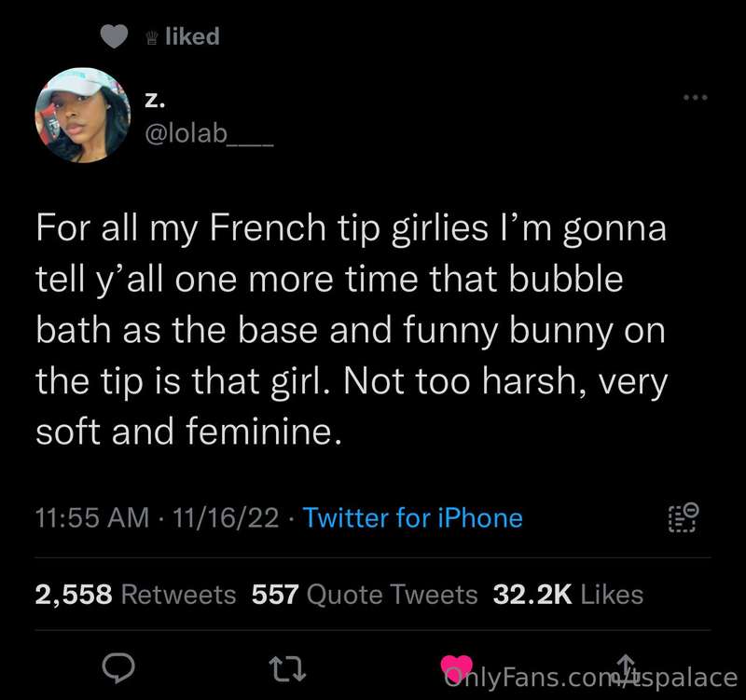Open the Twitter for iPhone link

point(412,518)
